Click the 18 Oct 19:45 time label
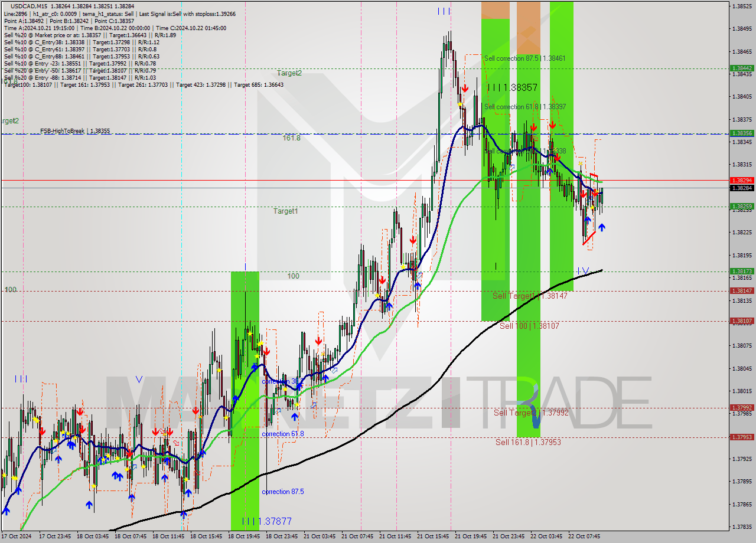756x543 pixels. 244,537
